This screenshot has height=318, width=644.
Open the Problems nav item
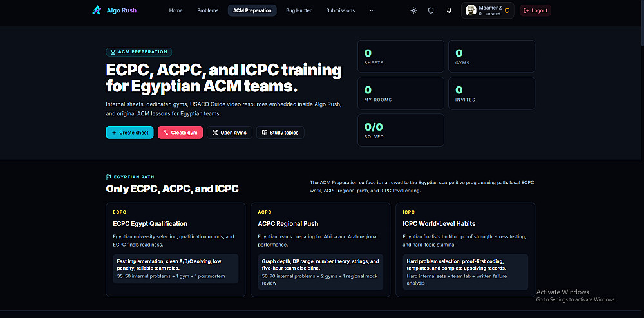pyautogui.click(x=208, y=11)
